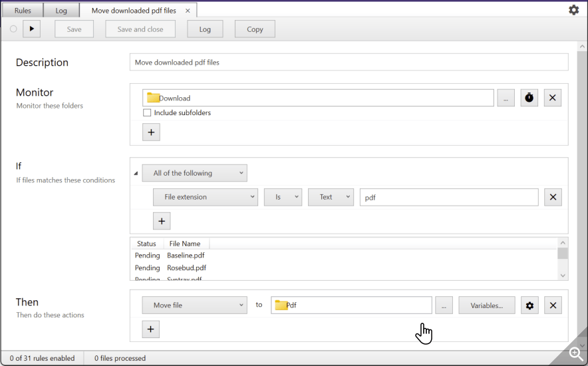Open the settings gear in top right
588x366 pixels.
coord(573,10)
